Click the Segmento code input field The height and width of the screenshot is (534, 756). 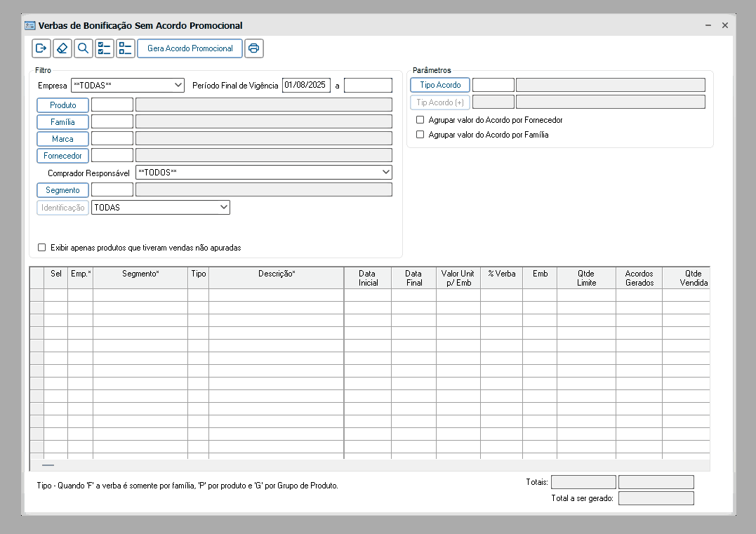pyautogui.click(x=112, y=189)
